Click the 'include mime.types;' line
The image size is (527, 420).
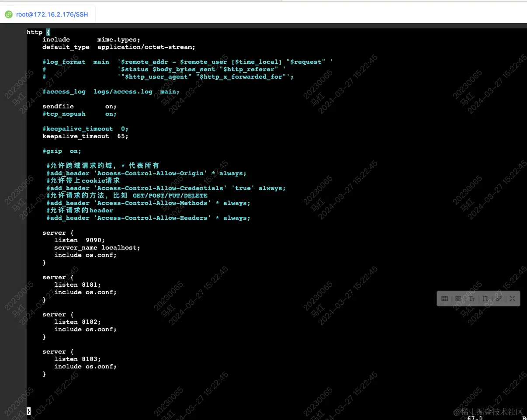click(91, 39)
